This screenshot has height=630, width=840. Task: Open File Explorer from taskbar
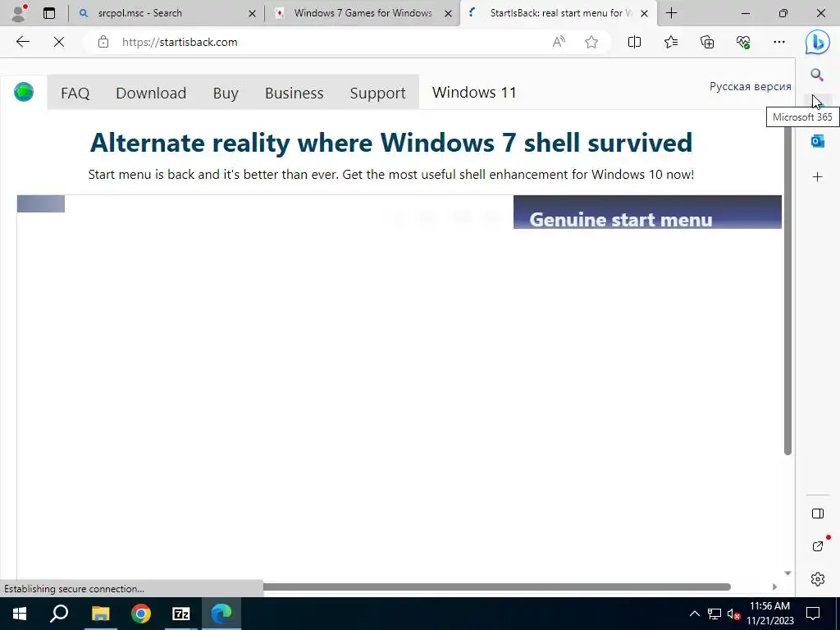(x=100, y=614)
